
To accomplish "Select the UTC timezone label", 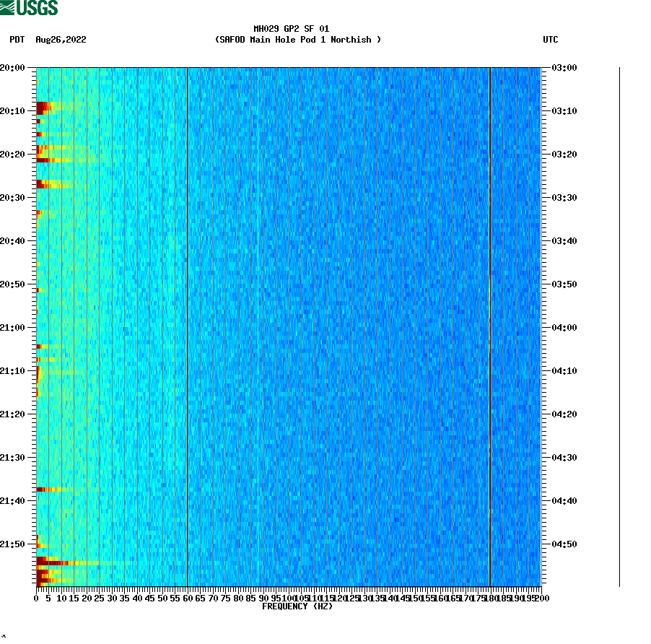I will (x=551, y=40).
